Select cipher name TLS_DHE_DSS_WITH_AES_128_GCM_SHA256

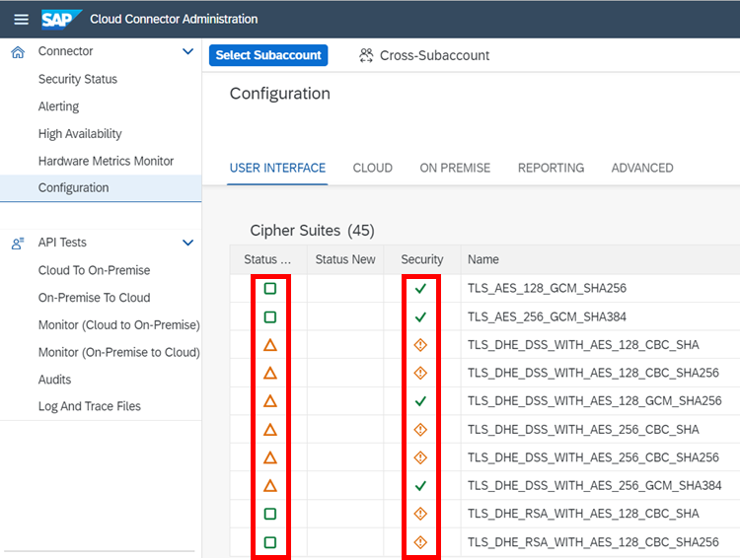point(595,401)
